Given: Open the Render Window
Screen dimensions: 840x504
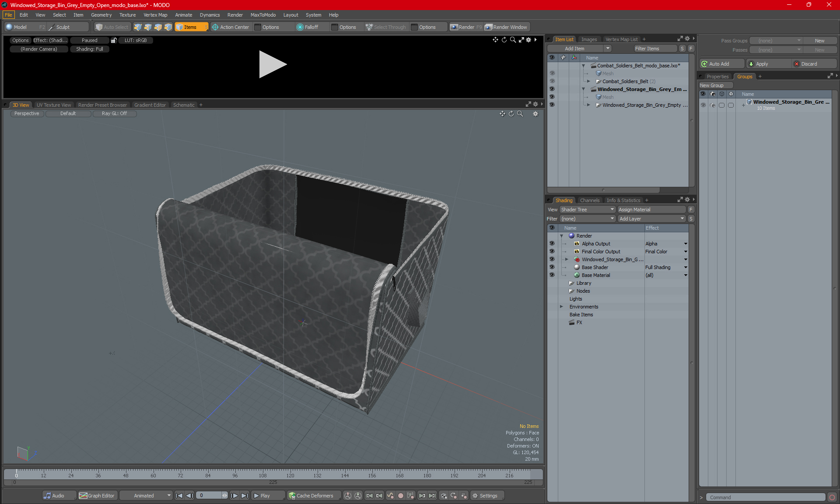Looking at the screenshot, I should 506,27.
